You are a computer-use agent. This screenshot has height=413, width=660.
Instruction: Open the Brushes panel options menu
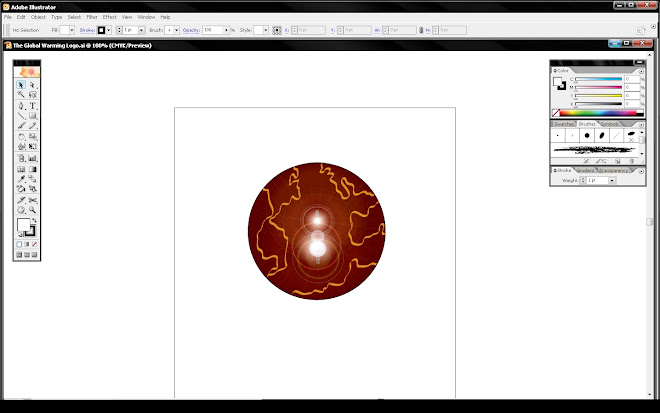pos(641,125)
